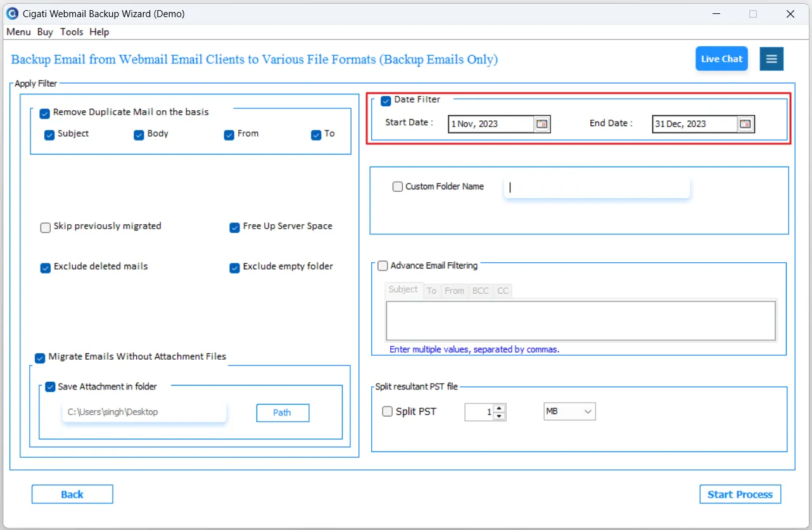The image size is (812, 530).
Task: Toggle Migrate Emails Without Attachment Files
Action: 40,358
